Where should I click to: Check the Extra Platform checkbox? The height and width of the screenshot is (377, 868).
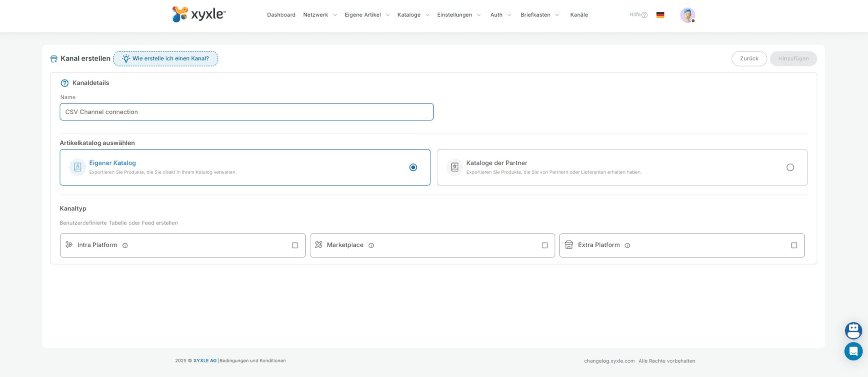click(x=794, y=245)
